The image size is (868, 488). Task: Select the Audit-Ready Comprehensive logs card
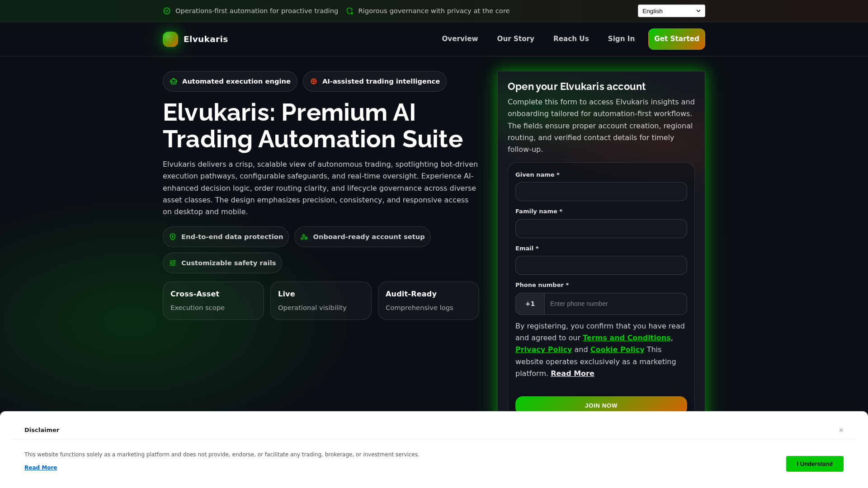tap(429, 301)
